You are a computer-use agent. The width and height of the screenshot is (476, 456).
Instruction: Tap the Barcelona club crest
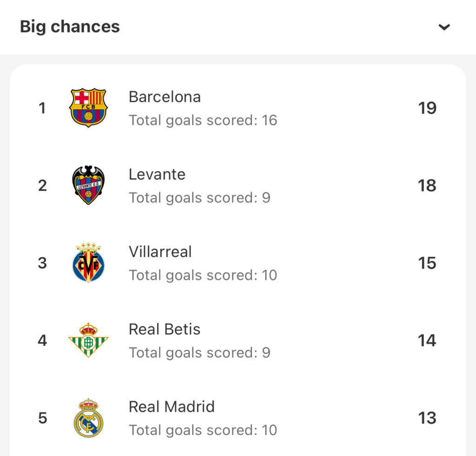pos(88,108)
